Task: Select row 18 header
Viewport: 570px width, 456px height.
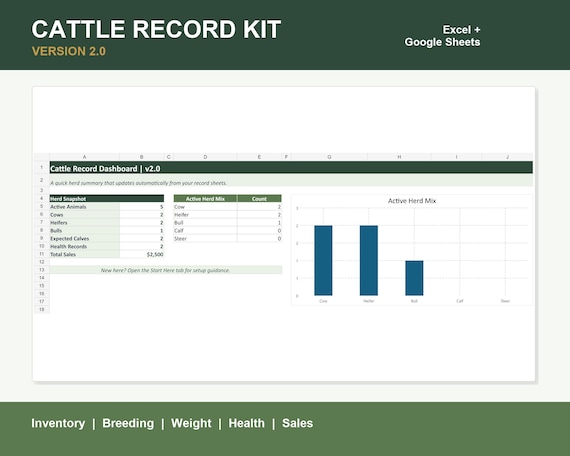Action: (x=41, y=309)
